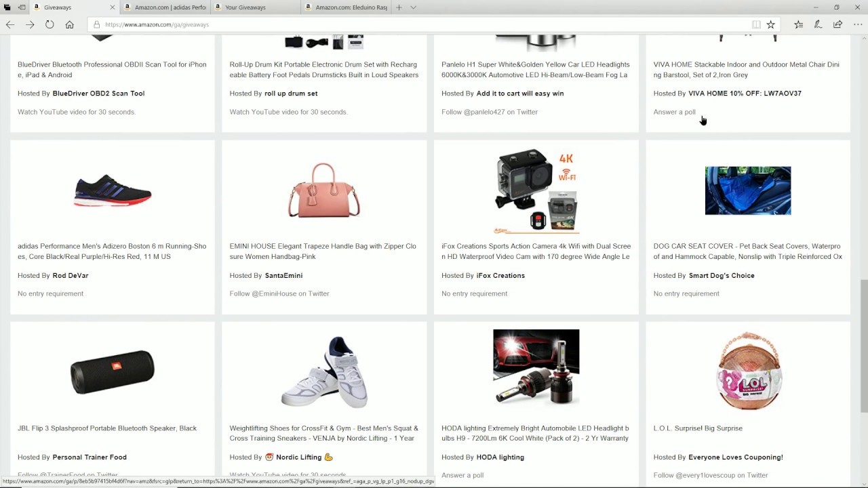
Task: Open the white weightlifting shoes image
Action: [x=324, y=372]
